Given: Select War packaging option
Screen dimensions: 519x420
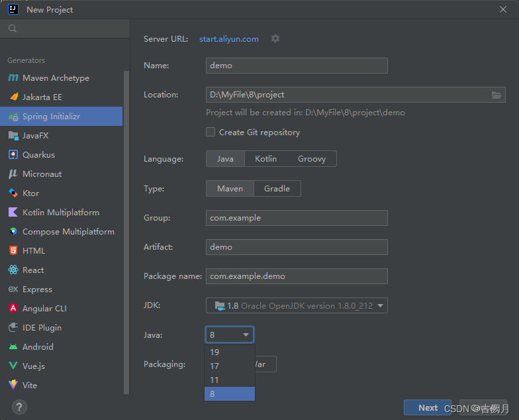Looking at the screenshot, I should tap(265, 364).
